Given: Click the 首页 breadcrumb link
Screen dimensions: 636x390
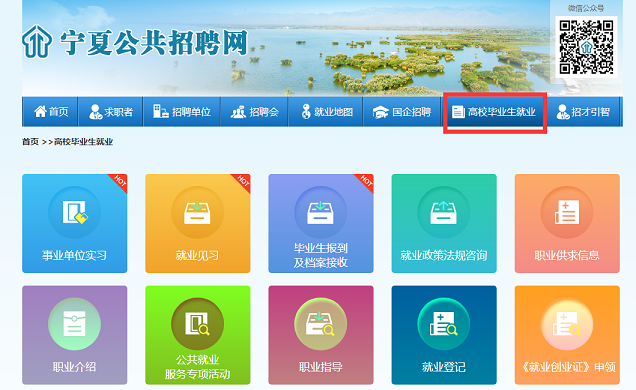Looking at the screenshot, I should tap(30, 142).
